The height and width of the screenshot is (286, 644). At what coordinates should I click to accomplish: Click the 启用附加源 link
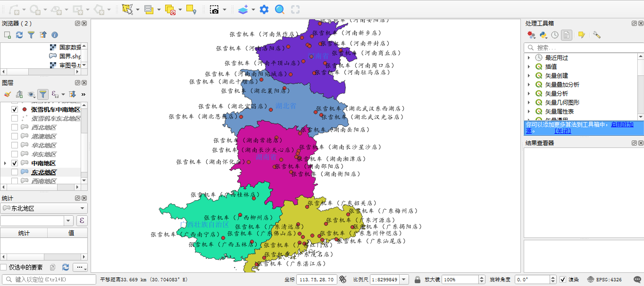(622, 124)
